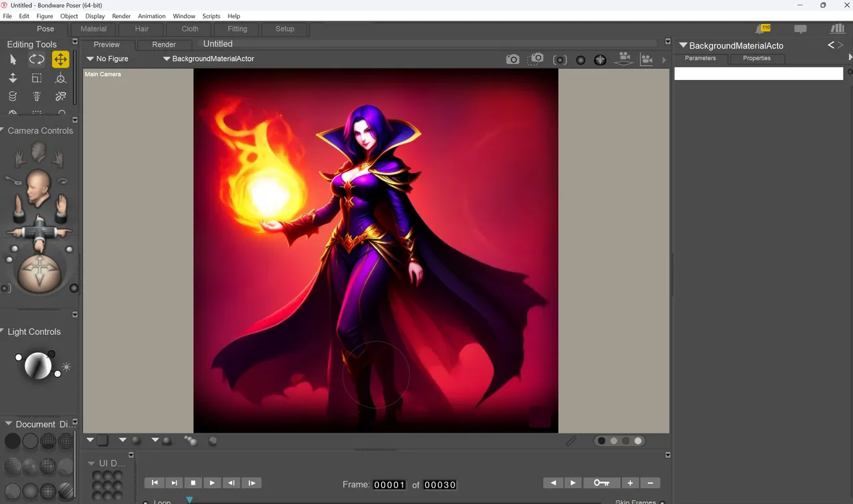853x504 pixels.
Task: Select the Scale tool
Action: (x=37, y=79)
